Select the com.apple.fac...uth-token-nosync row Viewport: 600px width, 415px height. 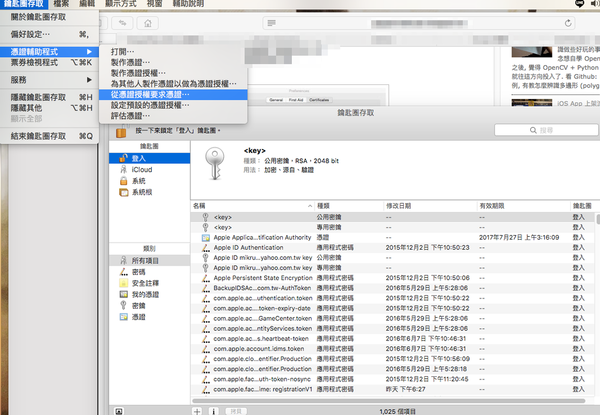click(x=393, y=379)
